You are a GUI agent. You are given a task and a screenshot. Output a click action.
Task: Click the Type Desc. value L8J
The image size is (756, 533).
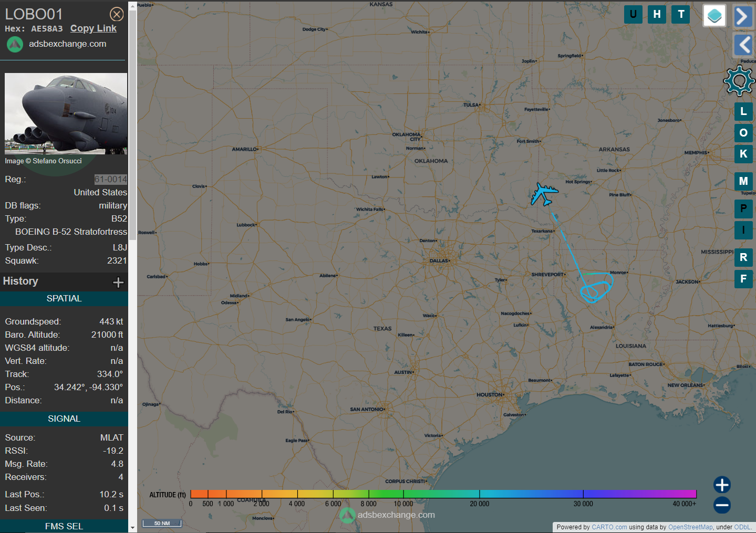pos(120,248)
